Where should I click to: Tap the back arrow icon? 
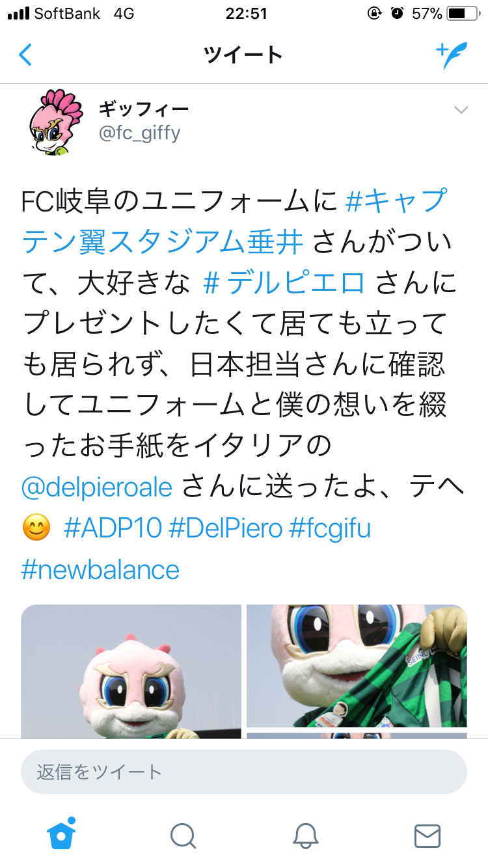25,55
